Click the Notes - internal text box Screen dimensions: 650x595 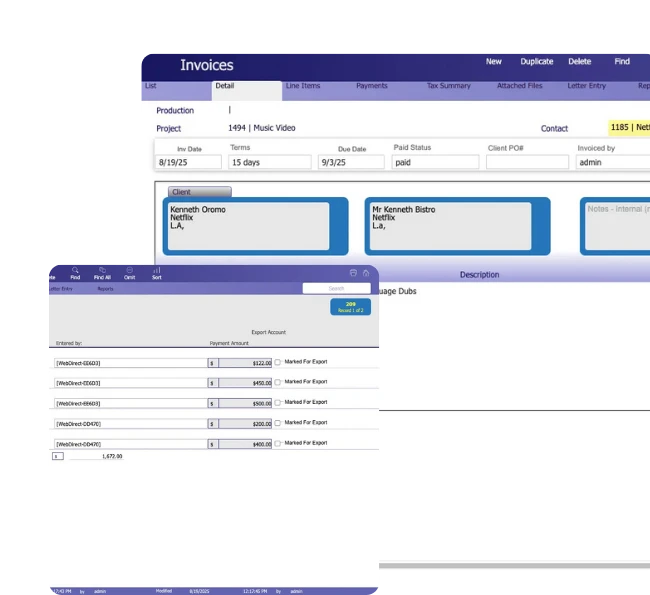[x=618, y=226]
